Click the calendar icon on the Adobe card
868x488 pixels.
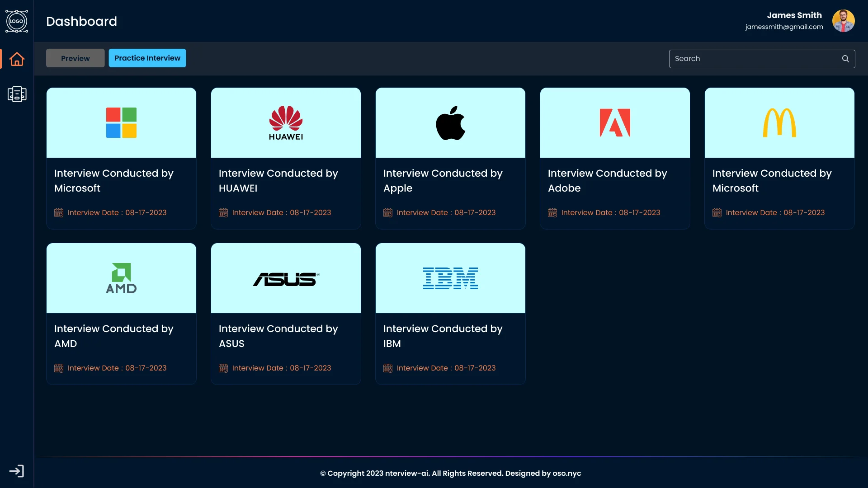(552, 213)
